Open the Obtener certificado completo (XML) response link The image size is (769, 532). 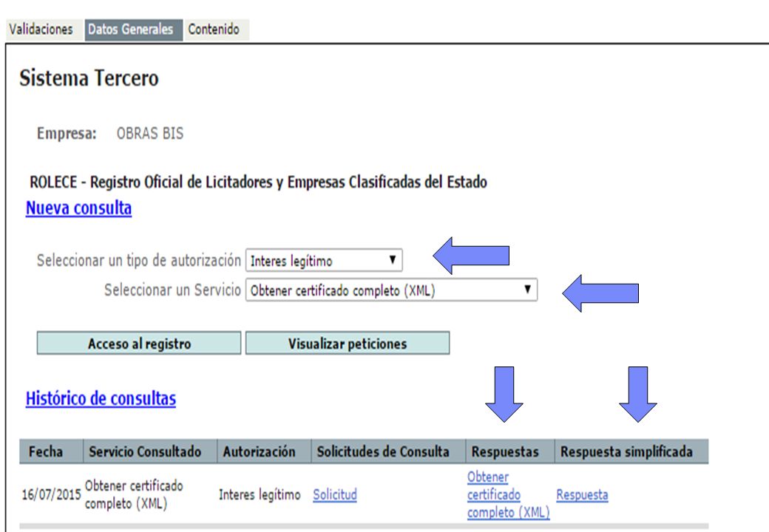click(x=508, y=495)
